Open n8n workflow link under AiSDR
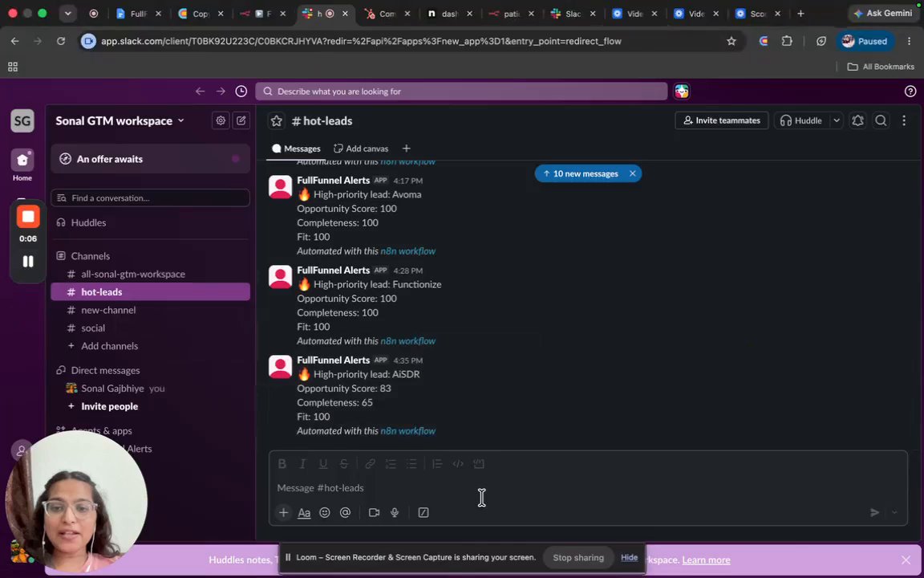Image resolution: width=924 pixels, height=578 pixels. tap(407, 431)
